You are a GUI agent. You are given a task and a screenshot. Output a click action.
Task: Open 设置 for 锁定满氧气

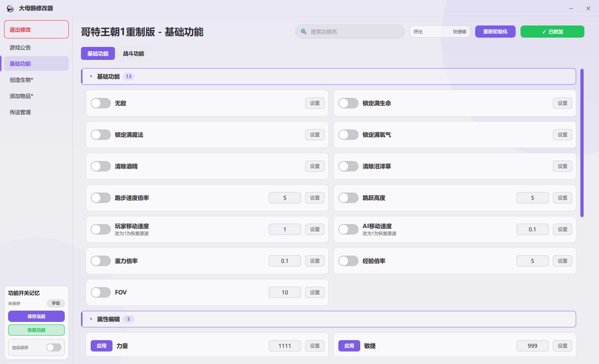563,135
